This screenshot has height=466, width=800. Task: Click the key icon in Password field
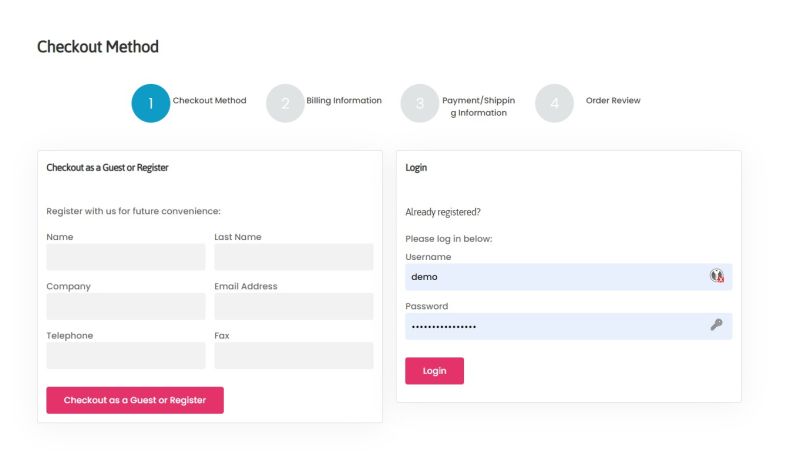717,325
